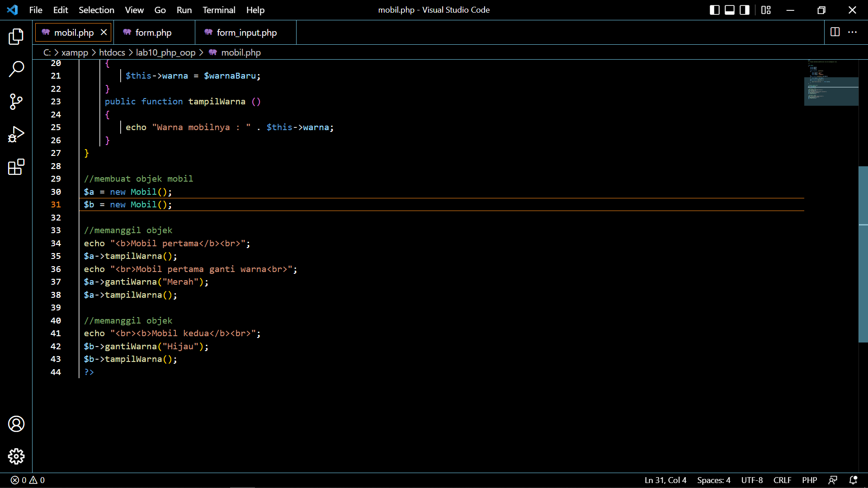The width and height of the screenshot is (868, 488).
Task: Open the Manage settings gear icon
Action: [x=16, y=456]
